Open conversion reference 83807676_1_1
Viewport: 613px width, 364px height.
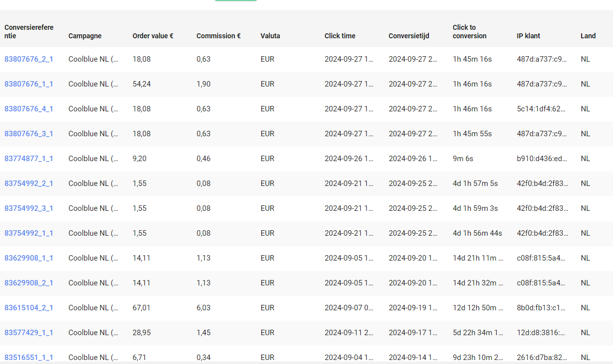coord(29,84)
